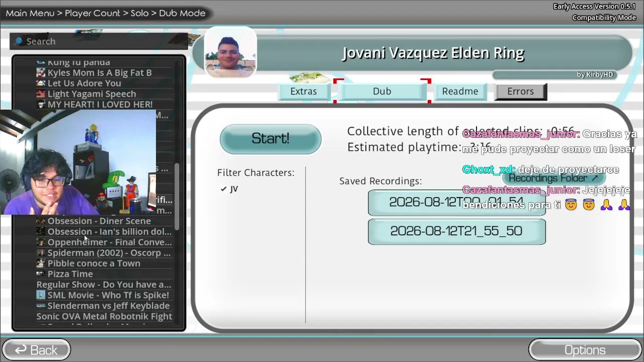Click the Kyles Mom Is A Big Fat B thumbnail icon
This screenshot has width=644, height=362.
41,73
